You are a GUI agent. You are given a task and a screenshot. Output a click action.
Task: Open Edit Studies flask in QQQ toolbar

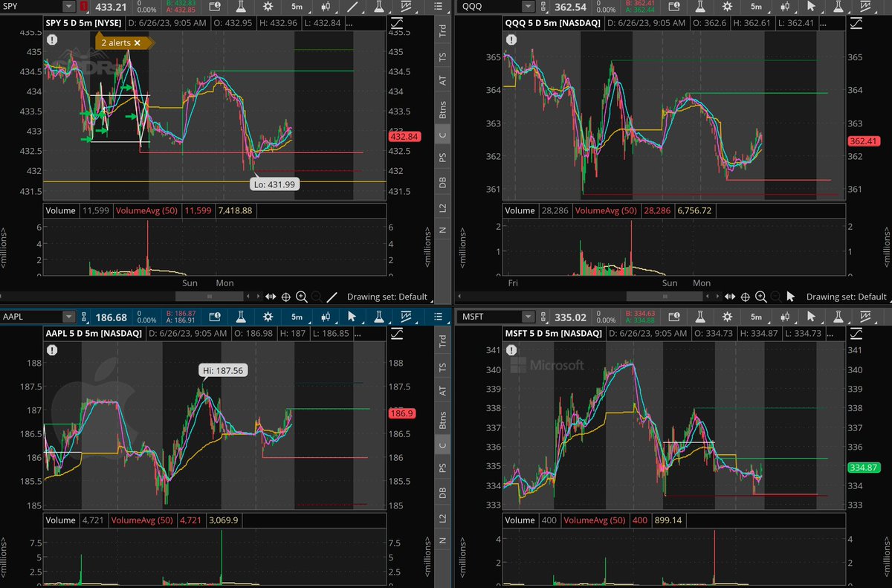[700, 7]
